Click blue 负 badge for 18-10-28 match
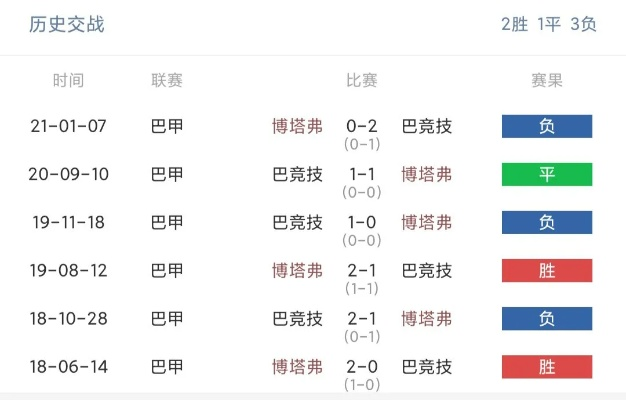The width and height of the screenshot is (626, 400). pos(547,319)
